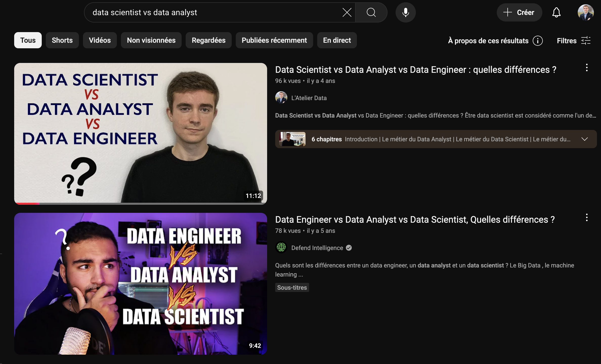Click the L'Atelier Data channel avatar

tap(281, 98)
